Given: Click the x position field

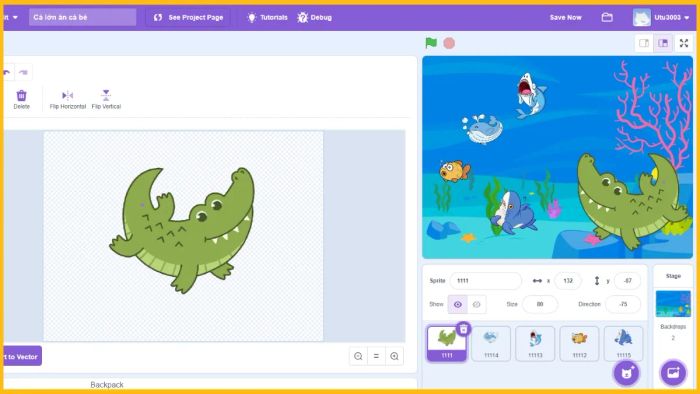Looking at the screenshot, I should 567,281.
